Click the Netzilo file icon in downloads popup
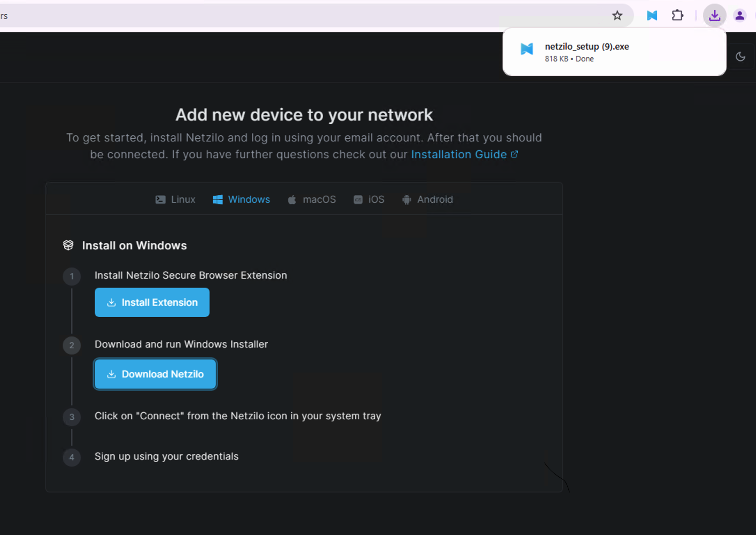This screenshot has width=756, height=535. coord(527,49)
